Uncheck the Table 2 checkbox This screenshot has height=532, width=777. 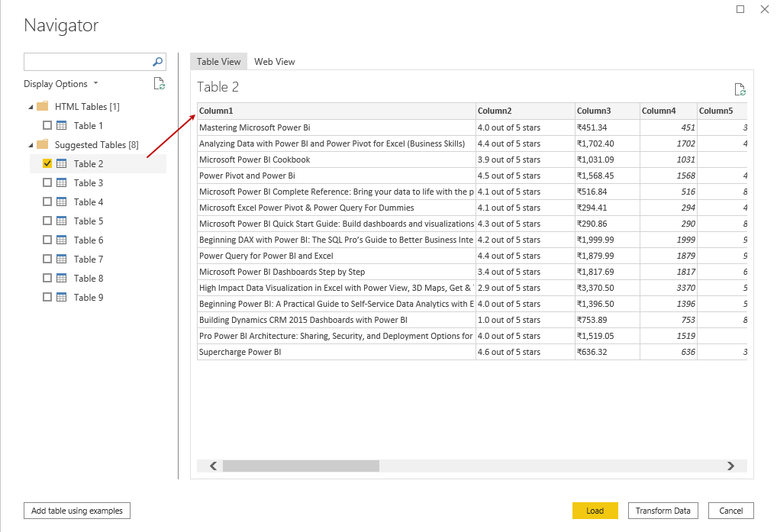[47, 163]
